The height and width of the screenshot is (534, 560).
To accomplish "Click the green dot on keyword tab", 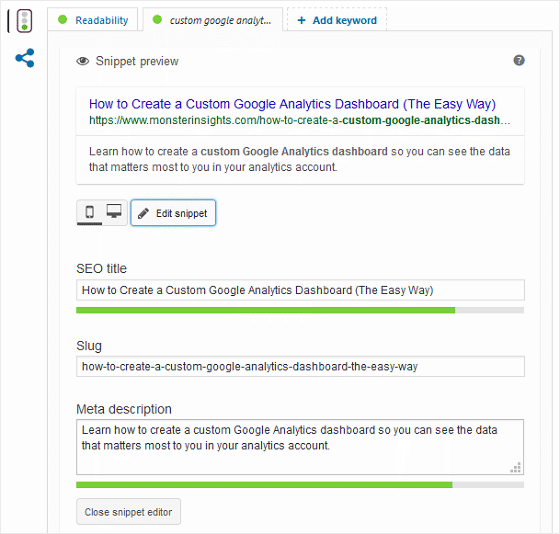I will pyautogui.click(x=157, y=20).
